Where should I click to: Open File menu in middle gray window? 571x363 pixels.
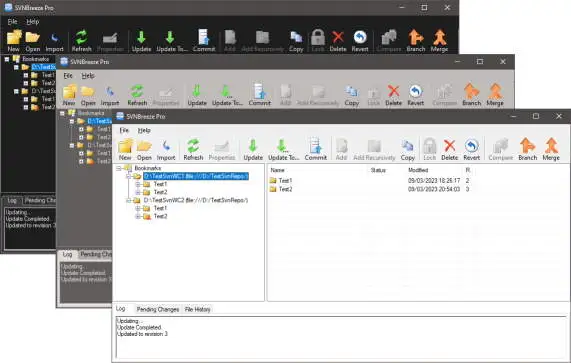click(x=68, y=76)
